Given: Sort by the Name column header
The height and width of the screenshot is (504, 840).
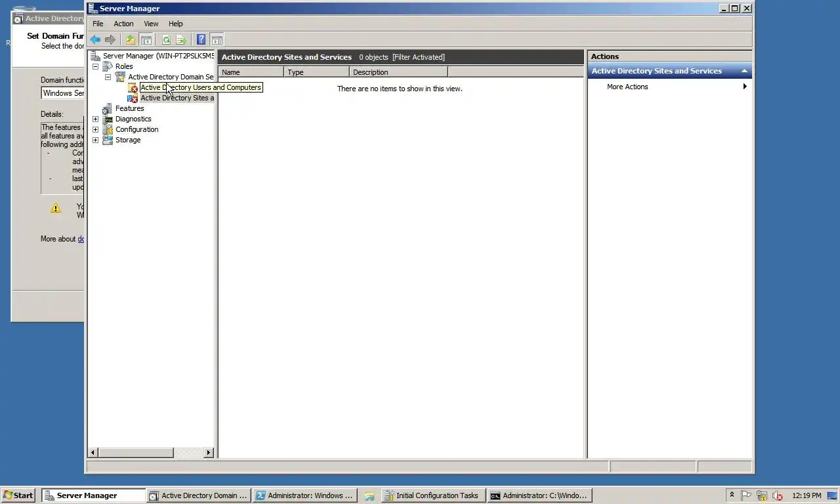Looking at the screenshot, I should (x=251, y=72).
